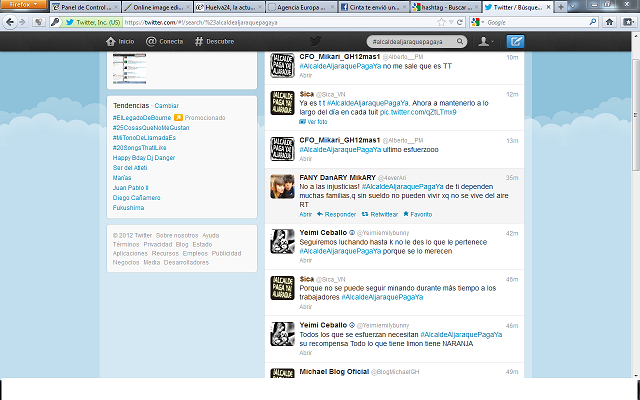The height and width of the screenshot is (400, 640).
Task: Click Desarrolladores footer link
Action: (x=186, y=262)
